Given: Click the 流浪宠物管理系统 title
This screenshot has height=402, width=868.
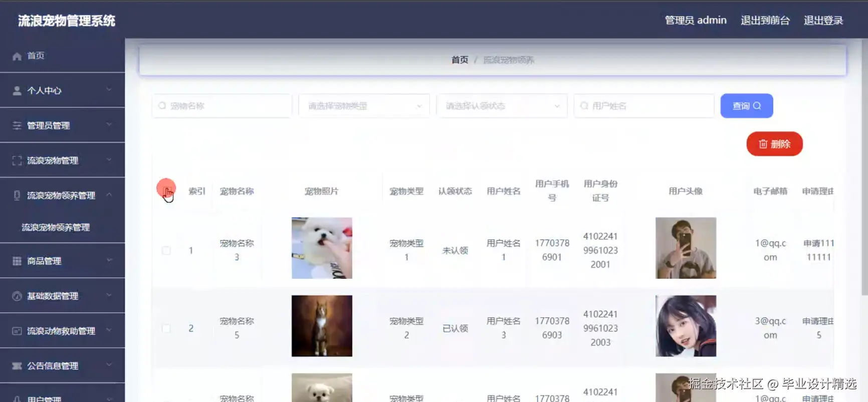Looking at the screenshot, I should (67, 21).
